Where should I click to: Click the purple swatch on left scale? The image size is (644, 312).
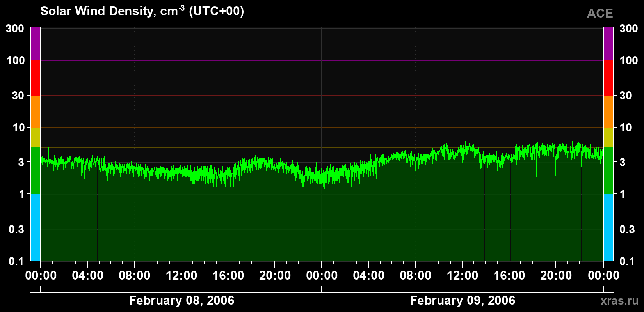click(x=36, y=44)
